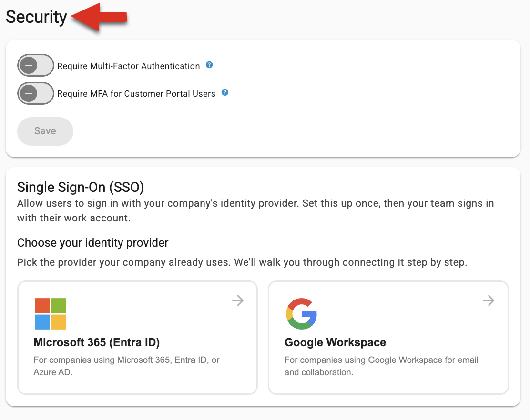The image size is (530, 420).
Task: Click the Security page heading
Action: 36,17
